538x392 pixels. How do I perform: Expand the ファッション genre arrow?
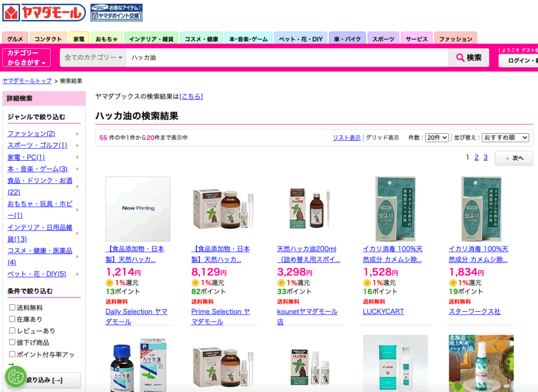coord(78,134)
